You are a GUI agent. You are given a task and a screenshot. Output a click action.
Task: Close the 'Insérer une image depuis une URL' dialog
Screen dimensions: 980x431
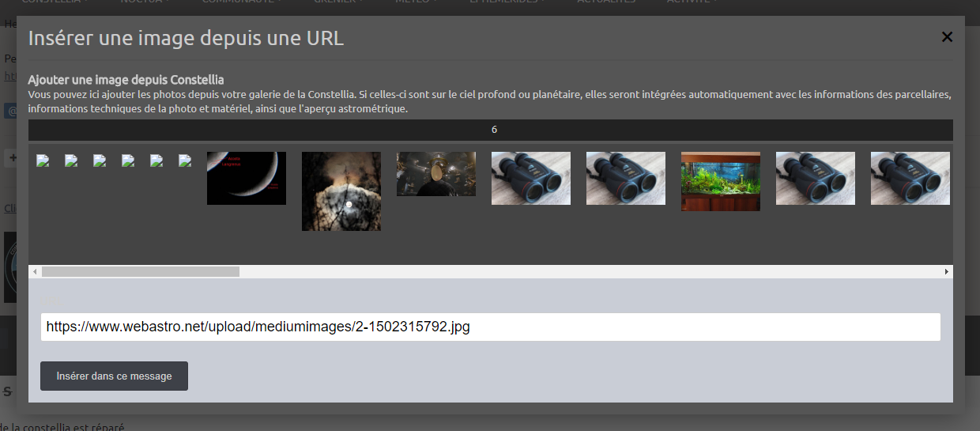click(x=947, y=36)
